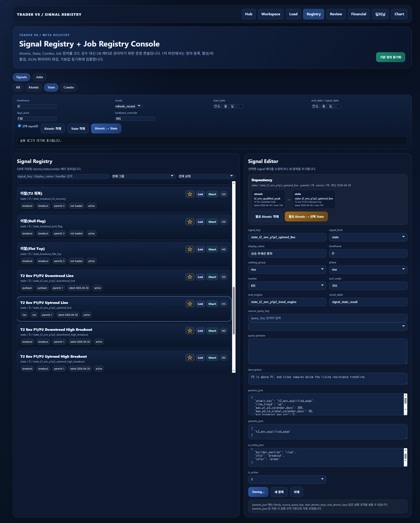Open the 딥러닝 page
The width and height of the screenshot is (420, 523).
[380, 14]
